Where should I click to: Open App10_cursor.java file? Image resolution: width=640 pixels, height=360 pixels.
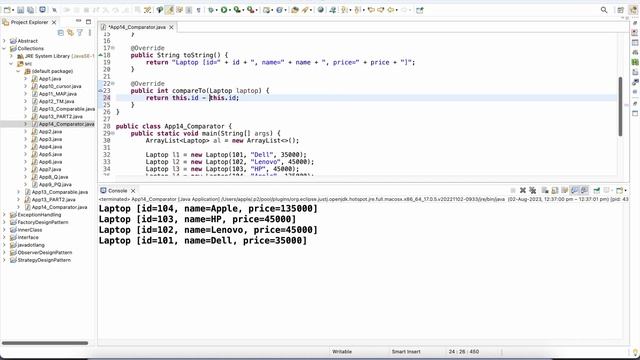tap(60, 86)
